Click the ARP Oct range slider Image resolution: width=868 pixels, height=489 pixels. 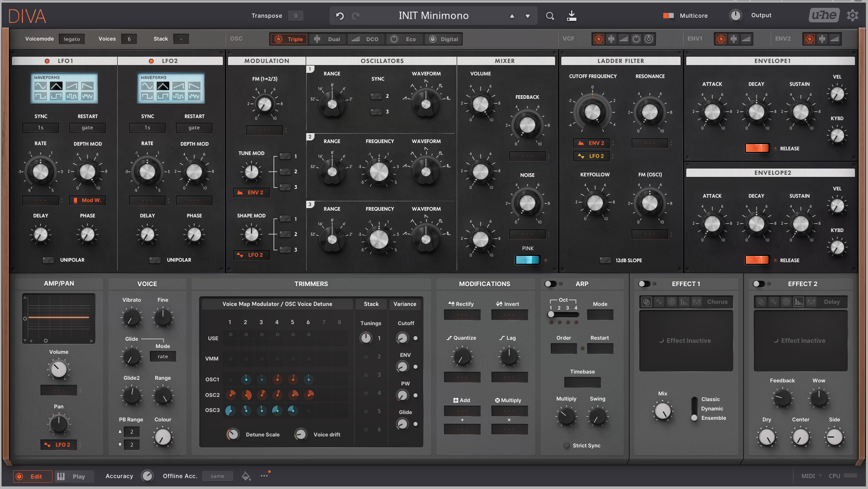tap(563, 314)
